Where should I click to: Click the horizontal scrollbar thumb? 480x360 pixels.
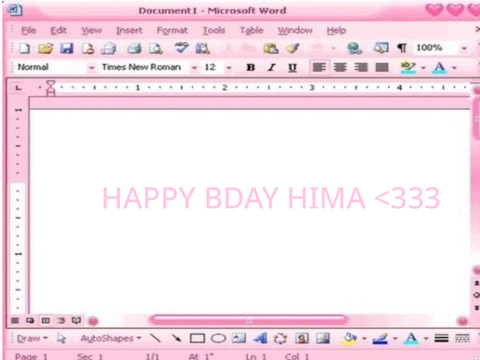click(x=249, y=321)
